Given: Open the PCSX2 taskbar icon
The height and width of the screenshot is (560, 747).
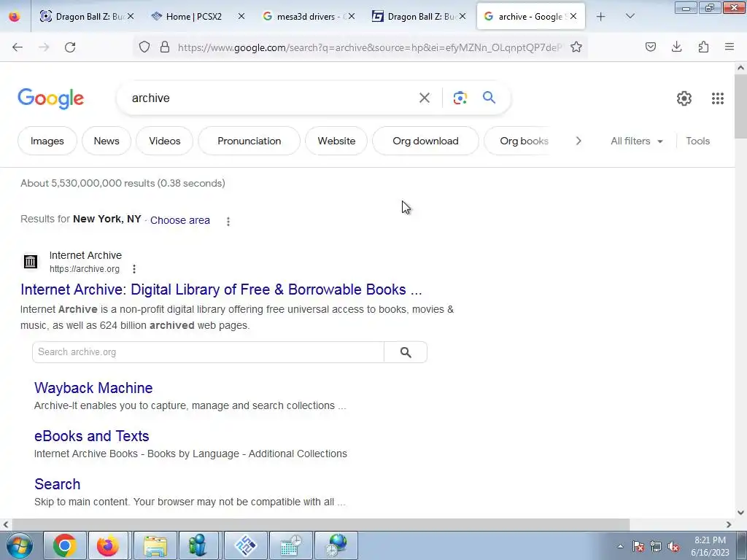Looking at the screenshot, I should 245,545.
